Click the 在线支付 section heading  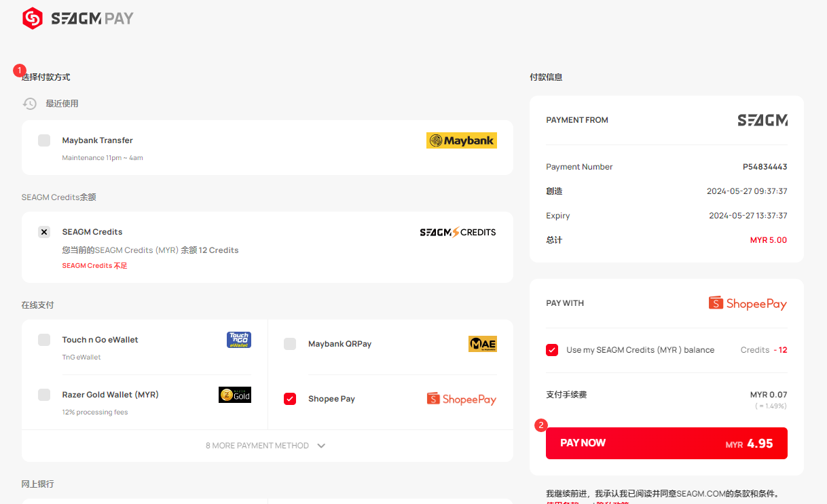click(x=38, y=305)
